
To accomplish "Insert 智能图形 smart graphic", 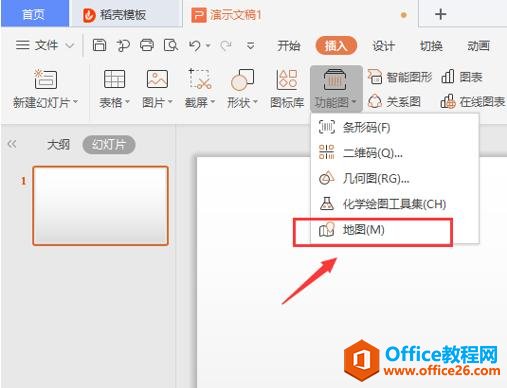I will click(399, 77).
